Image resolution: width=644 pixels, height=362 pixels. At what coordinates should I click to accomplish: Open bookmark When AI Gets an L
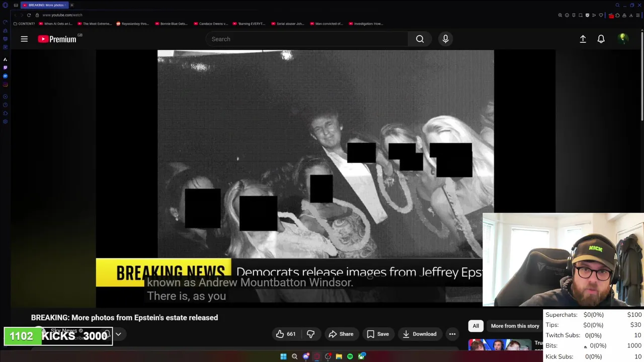click(56, 24)
